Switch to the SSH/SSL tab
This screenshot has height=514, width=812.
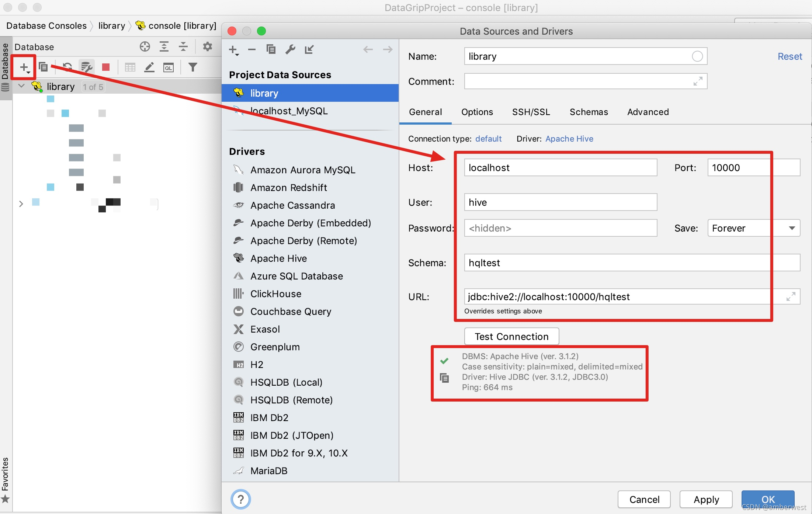click(531, 112)
